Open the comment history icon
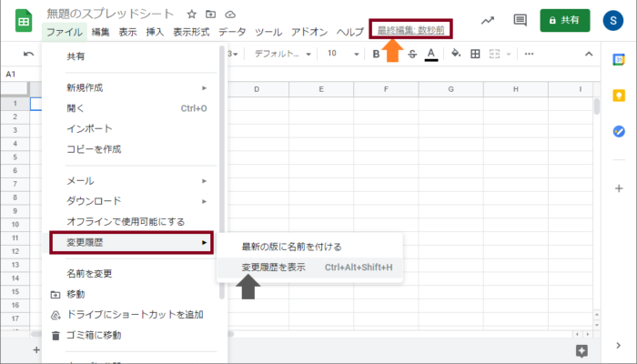637x364 pixels. (520, 20)
